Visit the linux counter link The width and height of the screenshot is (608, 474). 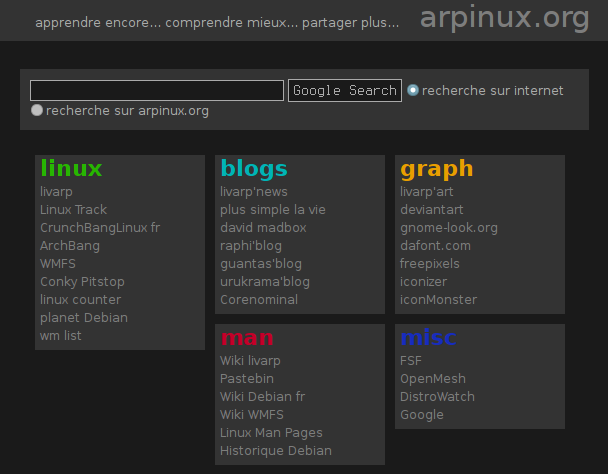80,300
